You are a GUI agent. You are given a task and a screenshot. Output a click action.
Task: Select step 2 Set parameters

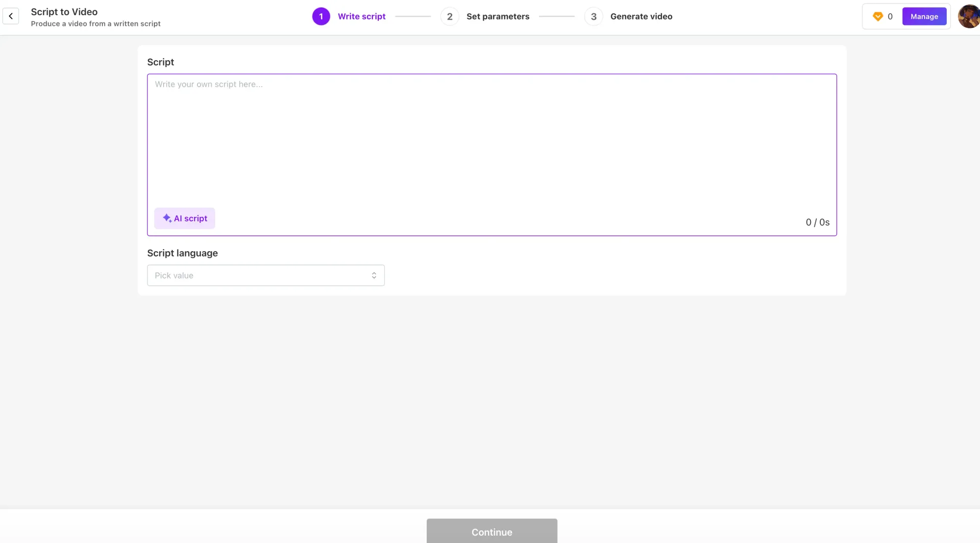(485, 17)
